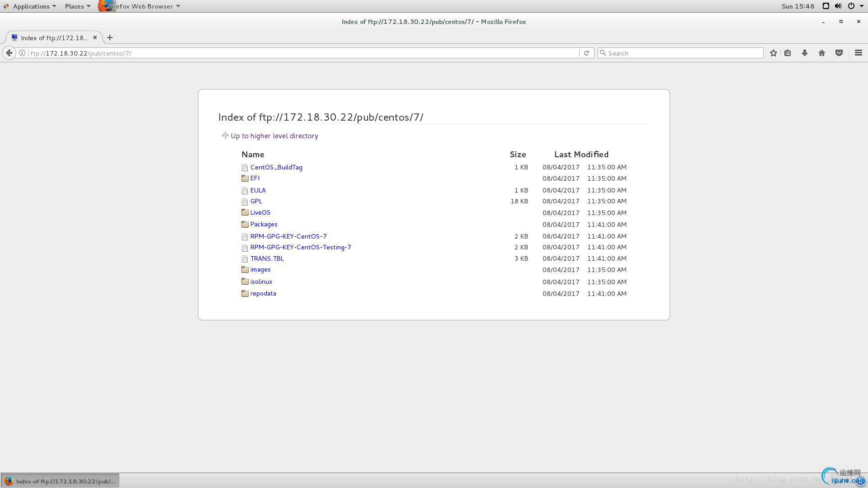Click the accessibility icon in the top panel

[826, 6]
